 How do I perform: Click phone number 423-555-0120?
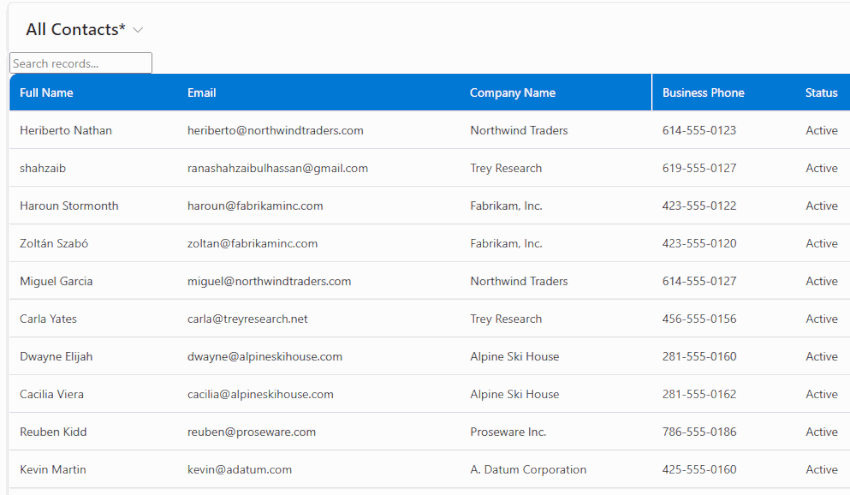(x=699, y=243)
